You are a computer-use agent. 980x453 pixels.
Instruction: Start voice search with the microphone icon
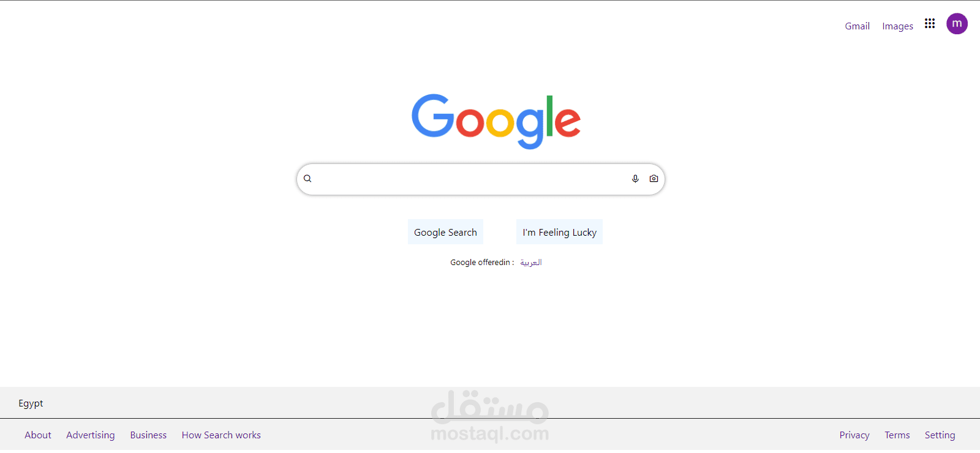pyautogui.click(x=635, y=179)
